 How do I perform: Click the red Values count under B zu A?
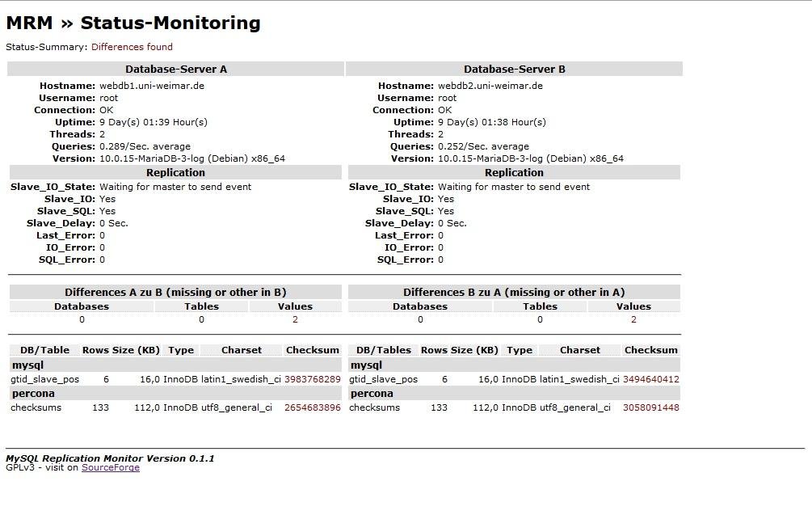pos(633,319)
